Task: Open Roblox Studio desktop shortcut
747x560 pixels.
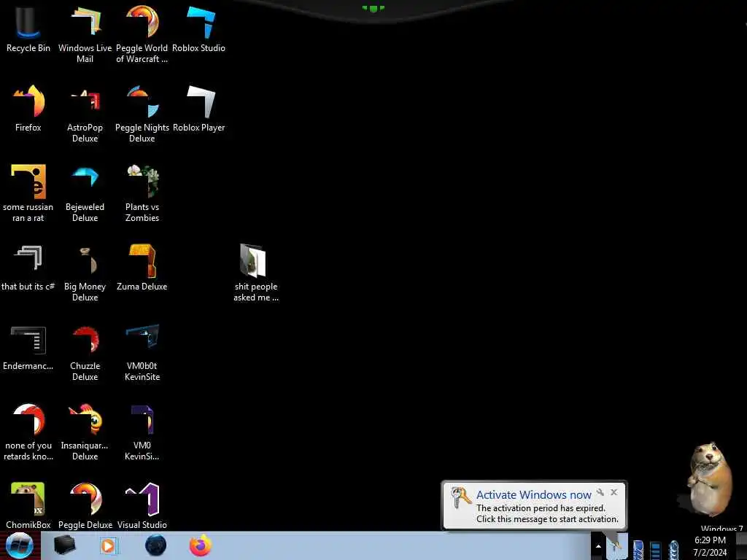Action: pos(198,28)
